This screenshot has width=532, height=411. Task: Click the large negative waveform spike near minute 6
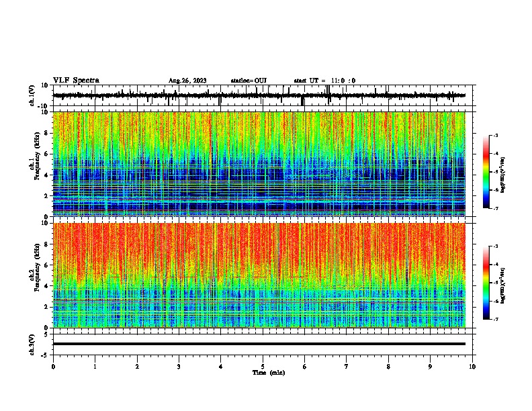pyautogui.click(x=302, y=101)
